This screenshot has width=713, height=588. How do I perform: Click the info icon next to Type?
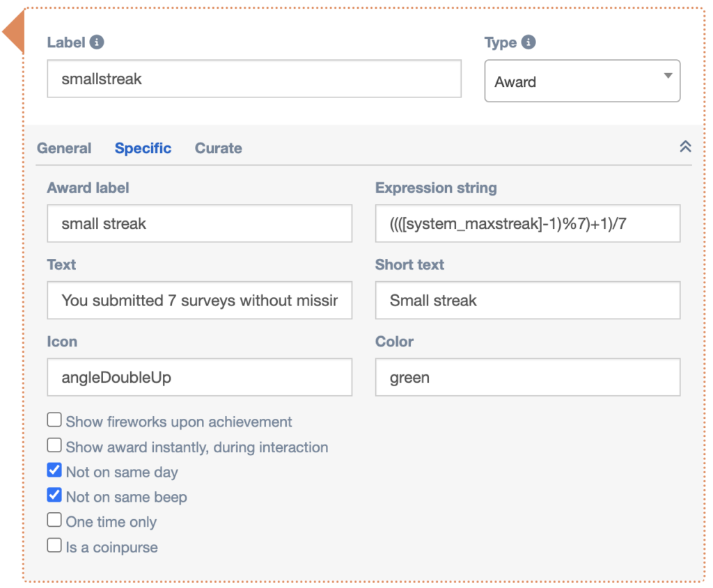tap(528, 42)
